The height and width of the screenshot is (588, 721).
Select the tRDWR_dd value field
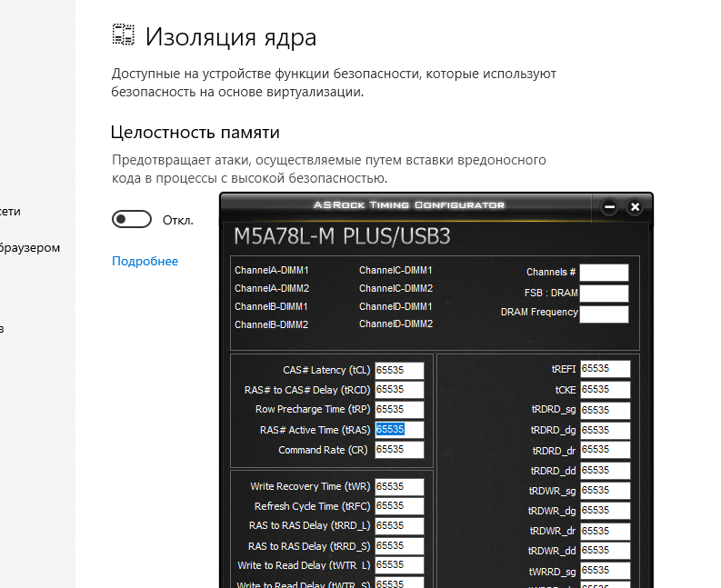click(x=606, y=551)
